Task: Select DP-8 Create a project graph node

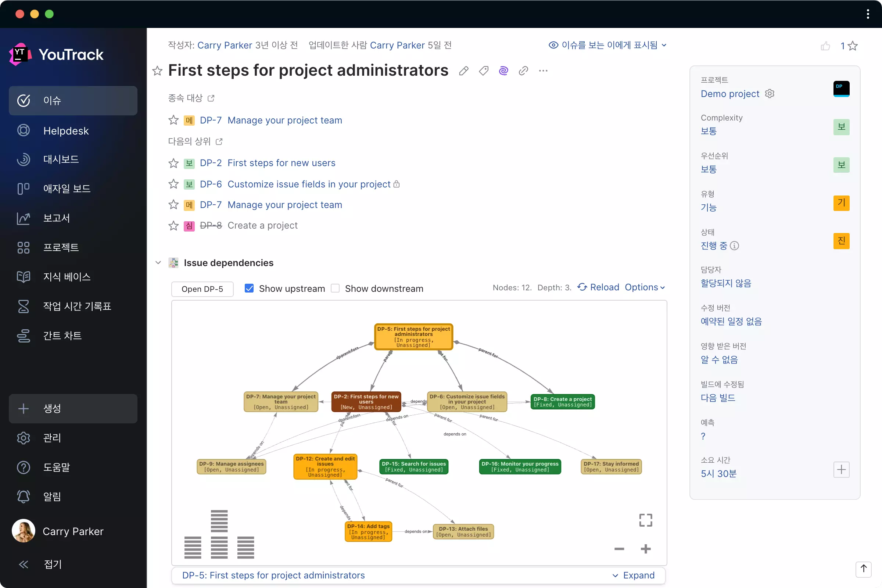Action: [563, 402]
